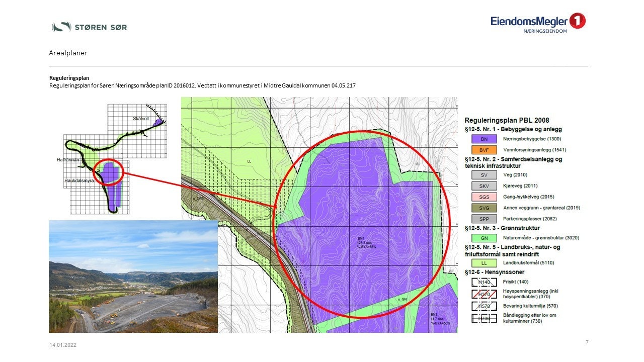The height and width of the screenshot is (362, 644).
Task: Click the H140 Frisikt hatch symbol
Action: point(485,282)
